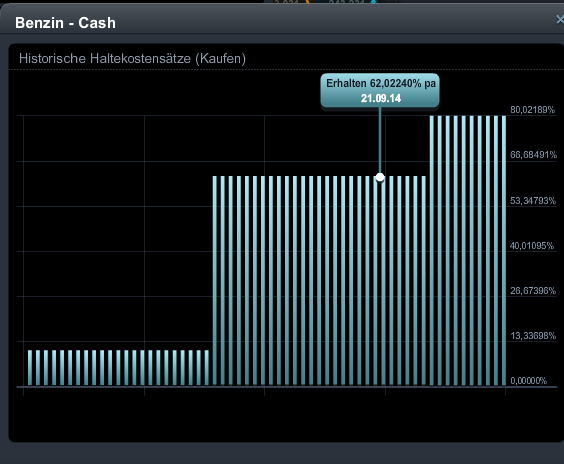Screen dimensions: 564x464
Task: Click the 0,00000% axis label
Action: tap(529, 381)
